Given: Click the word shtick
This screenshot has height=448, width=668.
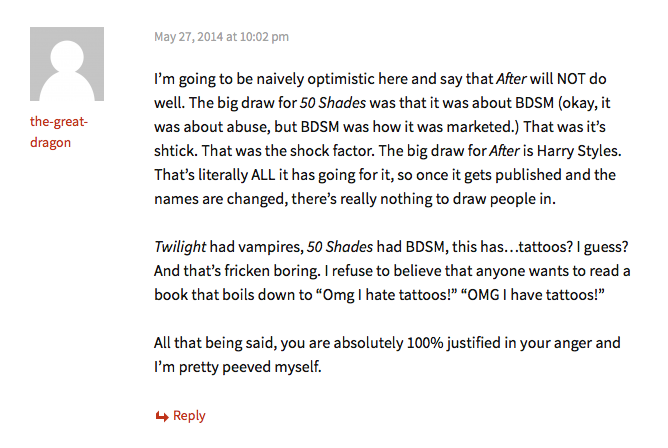Looking at the screenshot, I should pos(180,150).
